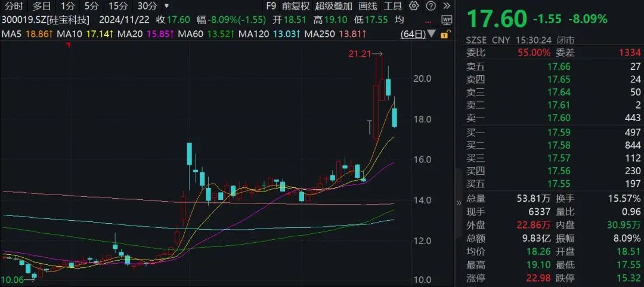Open the settings gear icon
This screenshot has height=287, width=644.
414,6
